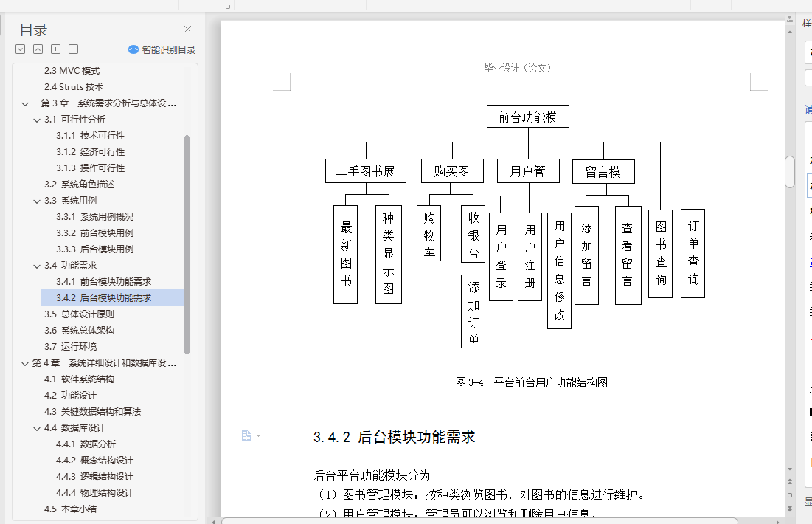
Task: Click the paragraph layout icon beside heading 3.4.2
Action: click(x=246, y=436)
